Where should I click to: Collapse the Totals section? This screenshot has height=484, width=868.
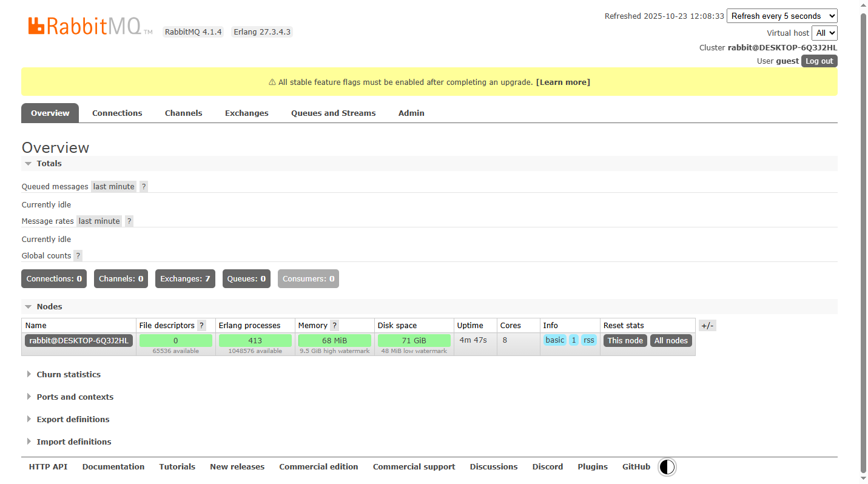coord(49,164)
